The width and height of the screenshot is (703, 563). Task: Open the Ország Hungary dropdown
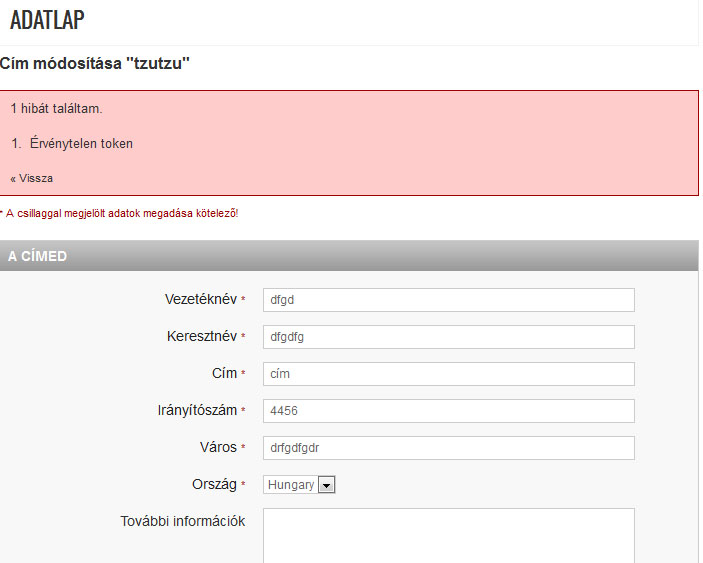[299, 485]
